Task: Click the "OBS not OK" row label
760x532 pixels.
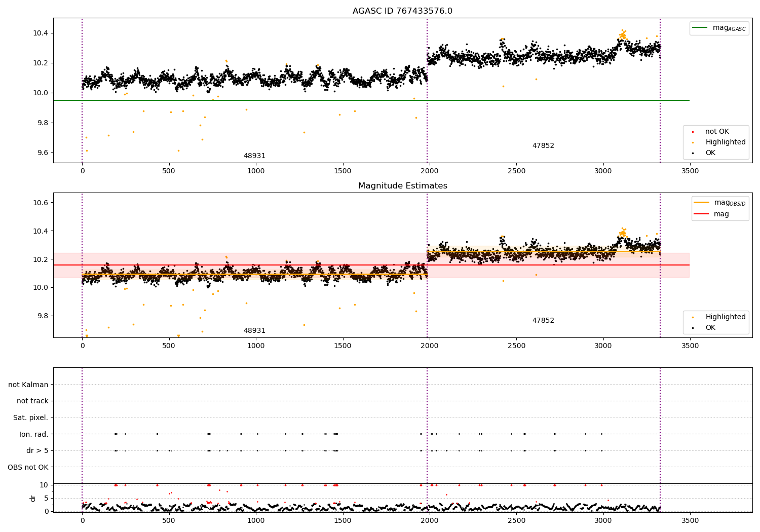Action: tap(28, 468)
